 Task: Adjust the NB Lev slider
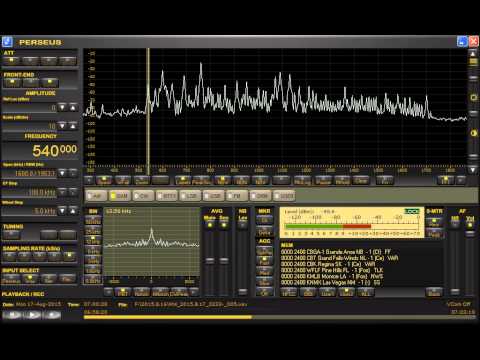242,291
